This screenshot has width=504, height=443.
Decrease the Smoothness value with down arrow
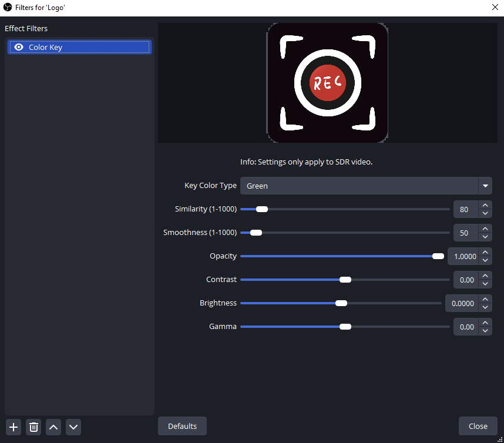point(485,237)
